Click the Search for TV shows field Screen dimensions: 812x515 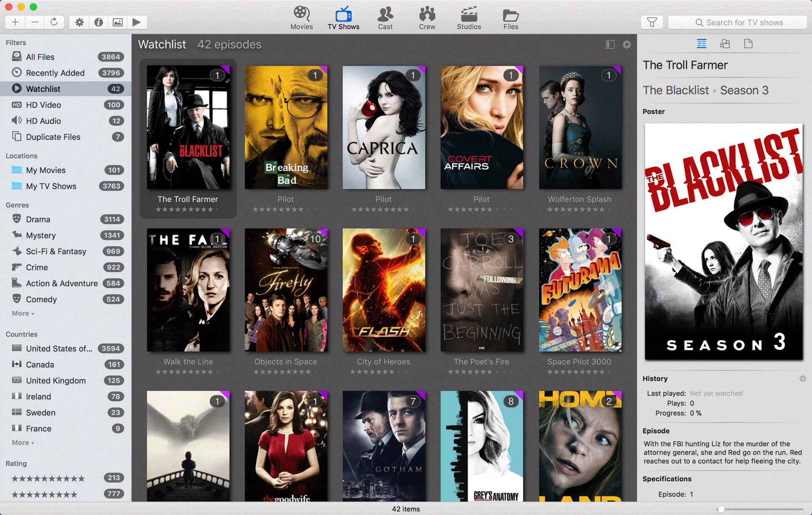pos(738,22)
